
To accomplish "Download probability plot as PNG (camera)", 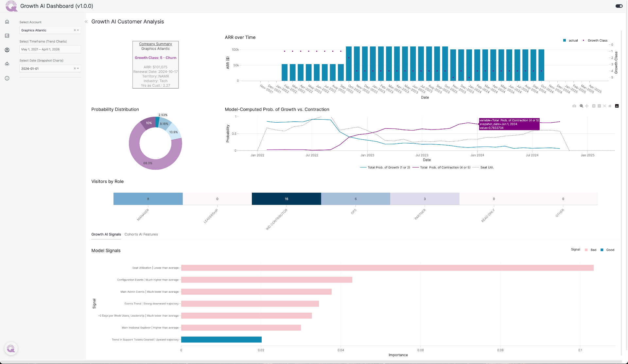I will click(x=574, y=106).
